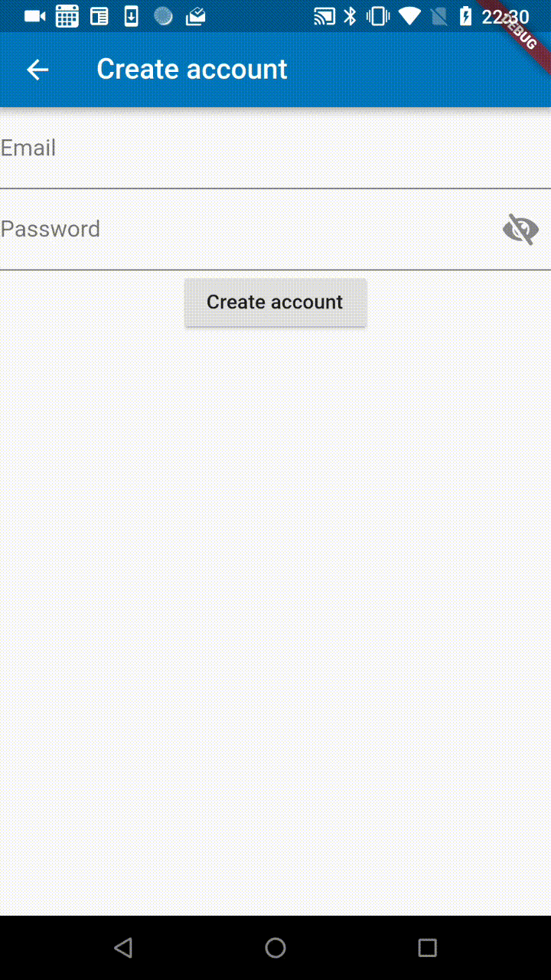Screen dimensions: 551x980
Task: Tap the Android back navigation triangle
Action: click(x=123, y=948)
